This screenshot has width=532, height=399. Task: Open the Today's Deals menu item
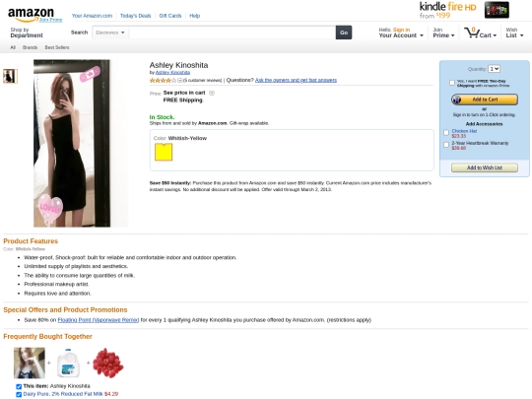tap(135, 16)
